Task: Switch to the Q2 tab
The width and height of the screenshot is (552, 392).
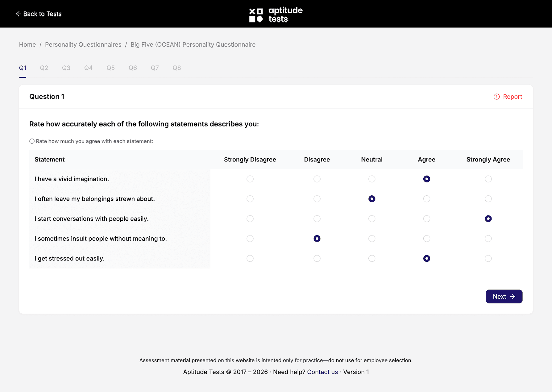Action: pyautogui.click(x=44, y=68)
